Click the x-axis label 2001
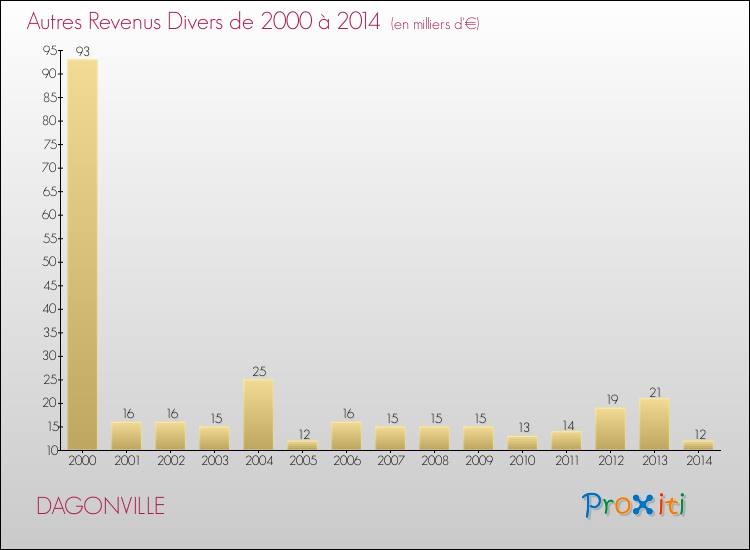The image size is (750, 550). (x=127, y=461)
